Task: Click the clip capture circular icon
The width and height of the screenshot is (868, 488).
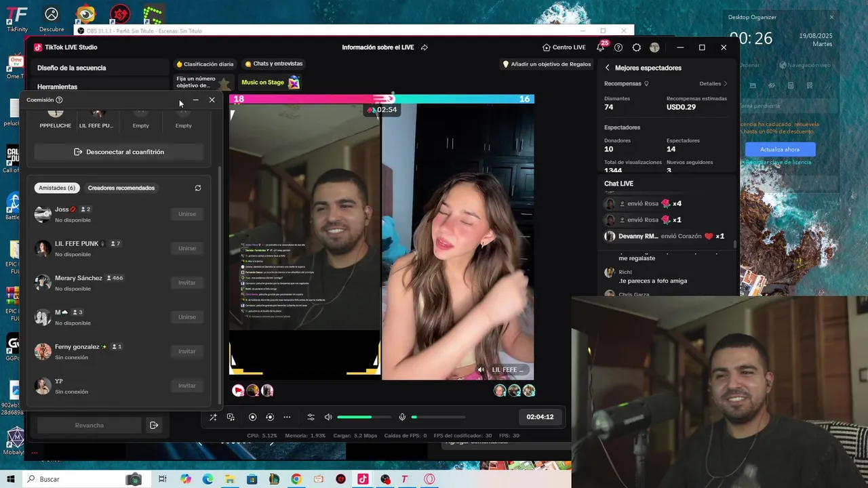Action: pos(270,418)
